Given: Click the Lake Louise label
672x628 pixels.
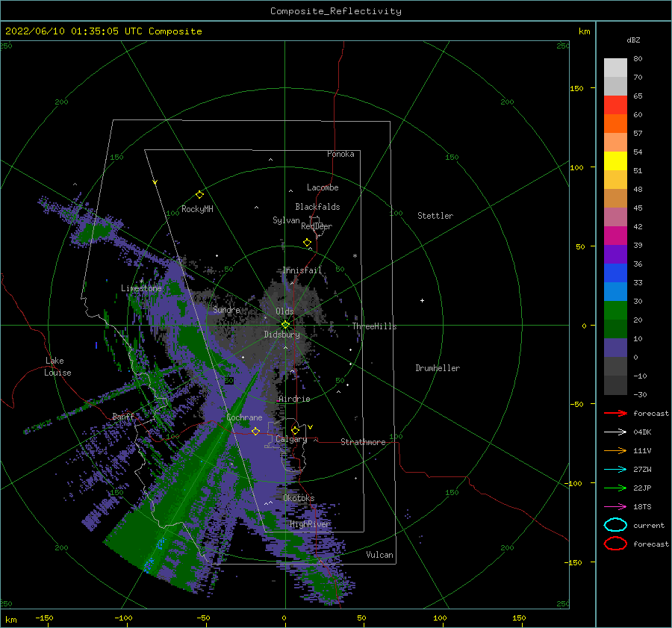Looking at the screenshot, I should [57, 367].
